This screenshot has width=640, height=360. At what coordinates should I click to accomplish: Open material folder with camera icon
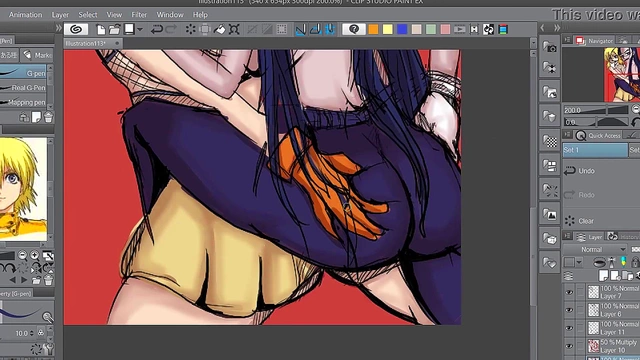pos(549,47)
